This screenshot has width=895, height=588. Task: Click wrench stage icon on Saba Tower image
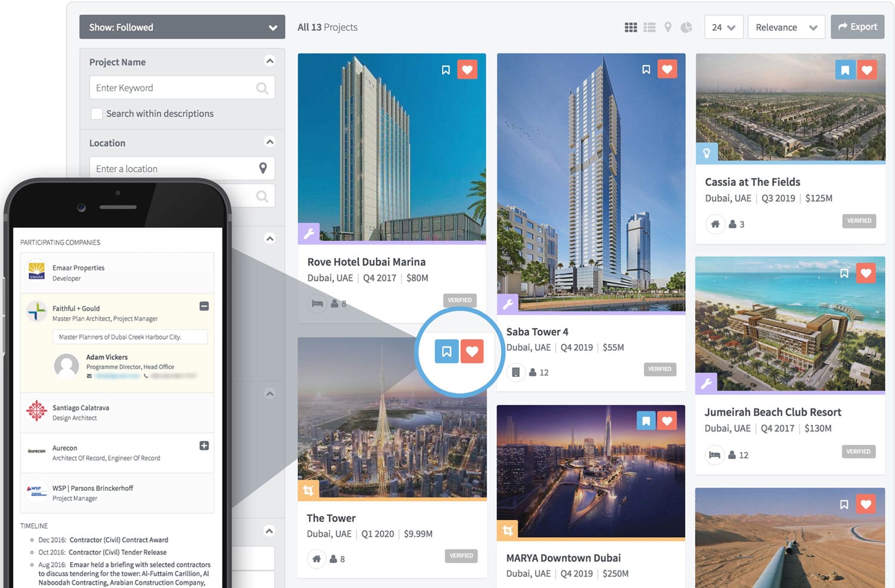508,304
